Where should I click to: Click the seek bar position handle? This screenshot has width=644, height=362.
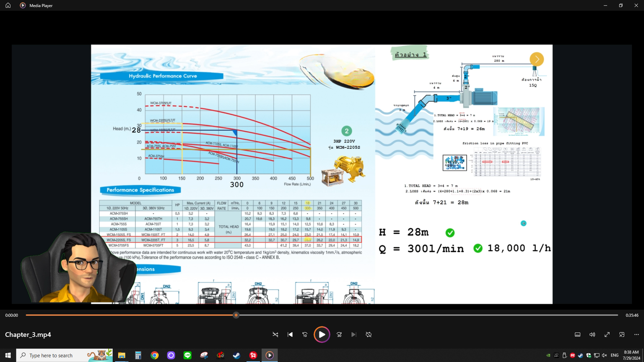point(236,315)
